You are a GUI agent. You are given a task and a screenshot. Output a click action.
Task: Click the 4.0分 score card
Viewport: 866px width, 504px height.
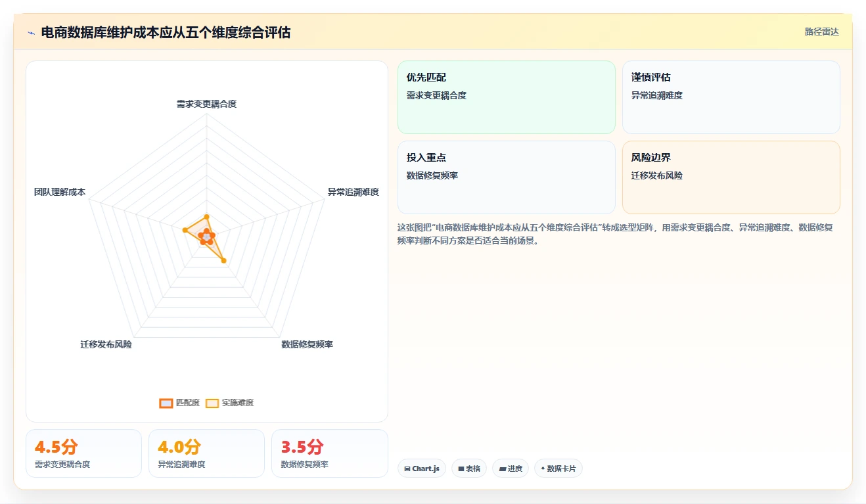coord(206,453)
